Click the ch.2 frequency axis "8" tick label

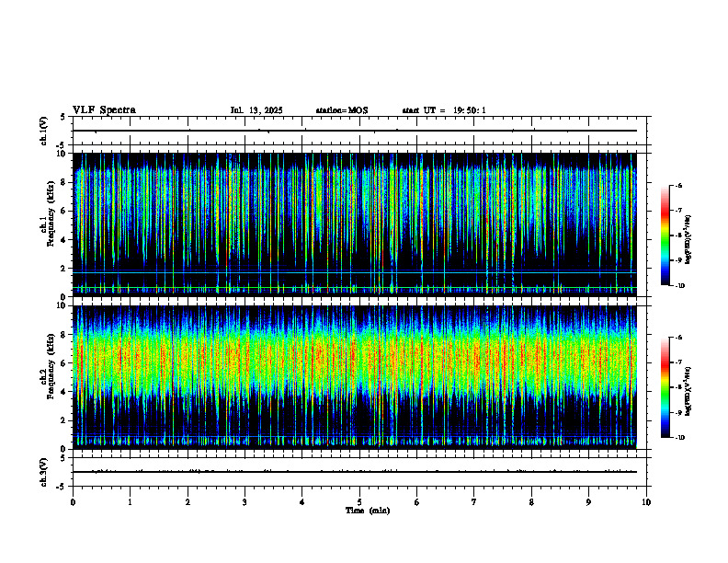(64, 335)
